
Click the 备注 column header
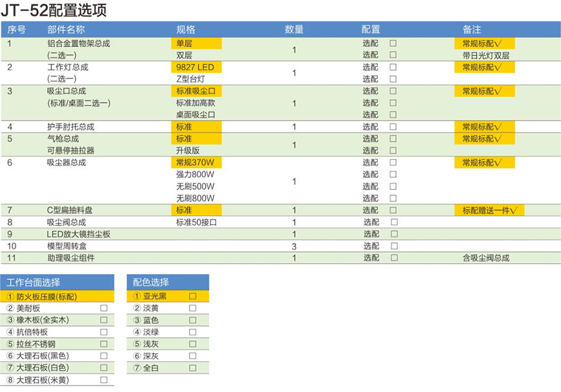pos(472,30)
